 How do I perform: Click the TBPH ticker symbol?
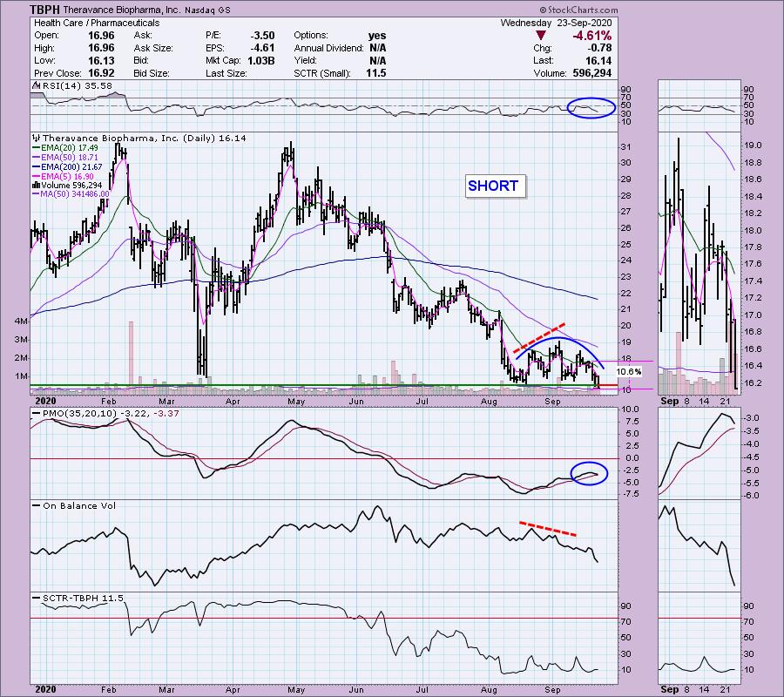click(x=44, y=10)
